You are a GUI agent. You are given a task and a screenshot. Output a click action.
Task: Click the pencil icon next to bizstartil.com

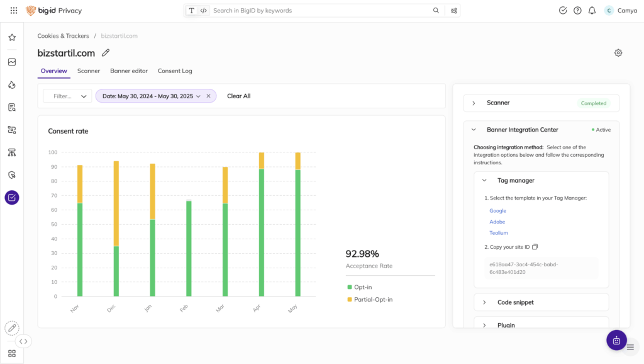point(106,53)
